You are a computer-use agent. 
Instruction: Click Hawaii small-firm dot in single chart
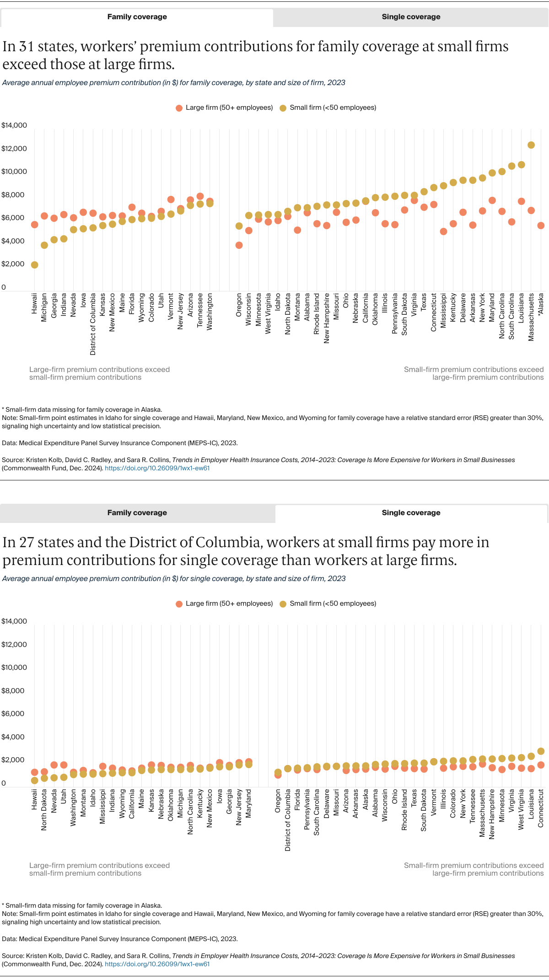pyautogui.click(x=34, y=781)
